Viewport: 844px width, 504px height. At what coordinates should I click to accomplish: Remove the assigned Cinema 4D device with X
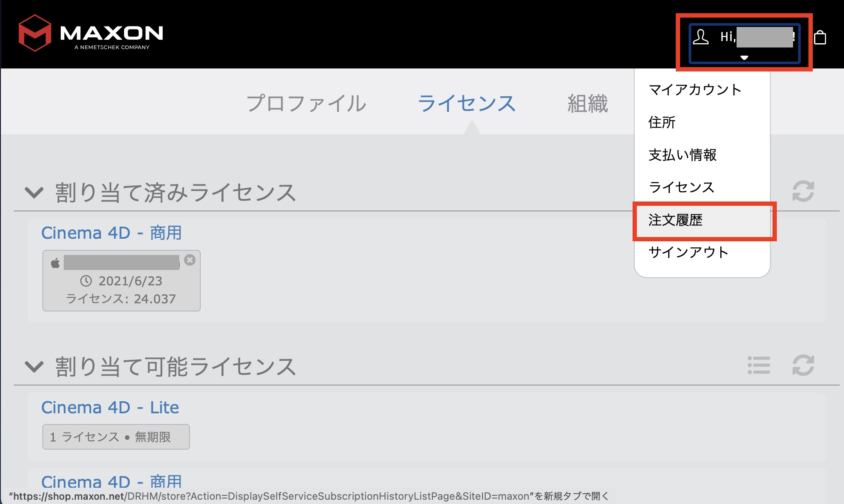click(x=190, y=260)
